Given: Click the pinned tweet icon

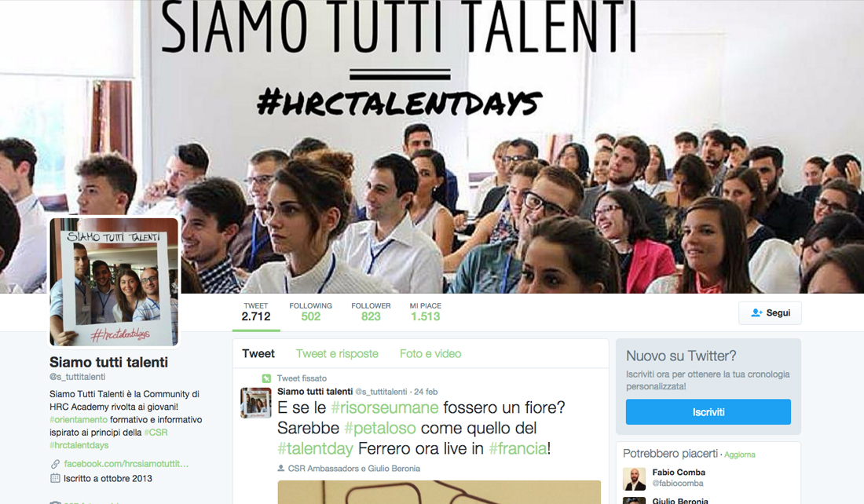Looking at the screenshot, I should (x=267, y=378).
